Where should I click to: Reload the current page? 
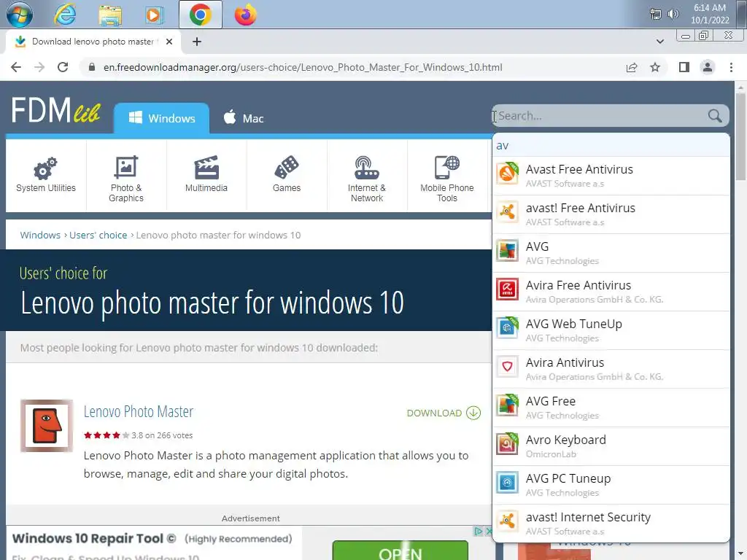[x=63, y=67]
